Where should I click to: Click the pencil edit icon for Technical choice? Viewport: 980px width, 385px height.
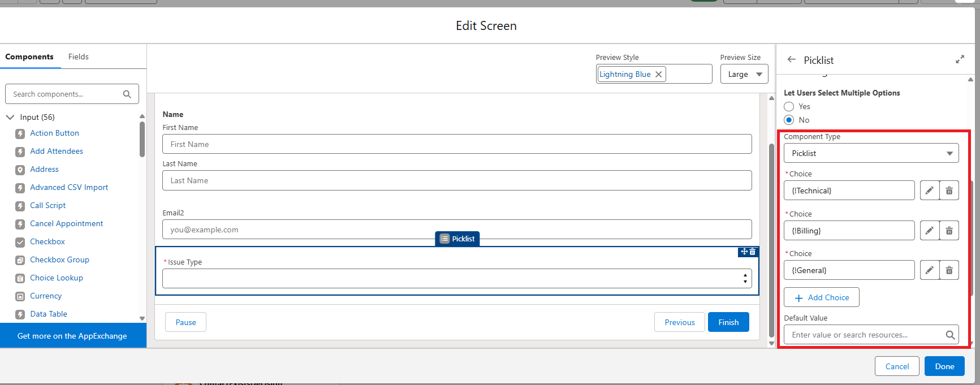click(x=929, y=191)
